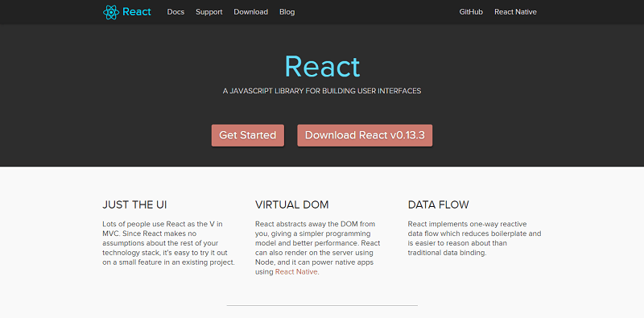Click Download React v0.13.3 button
644x318 pixels.
click(x=365, y=135)
